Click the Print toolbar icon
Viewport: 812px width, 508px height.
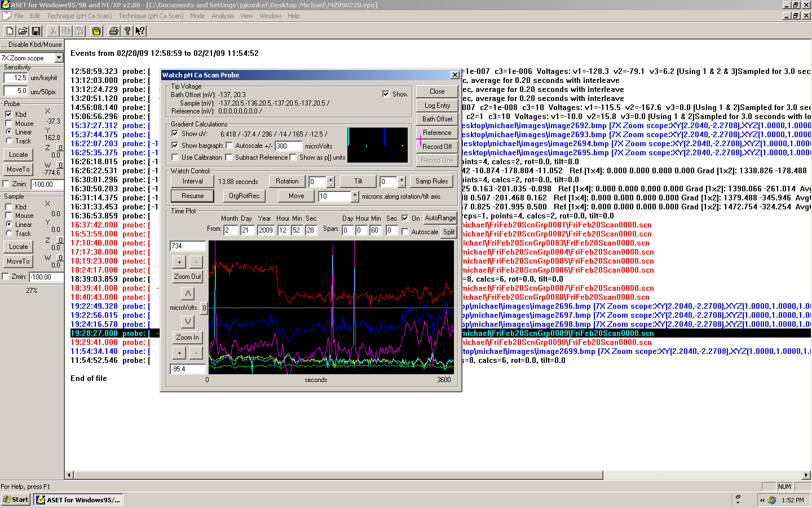click(x=114, y=31)
